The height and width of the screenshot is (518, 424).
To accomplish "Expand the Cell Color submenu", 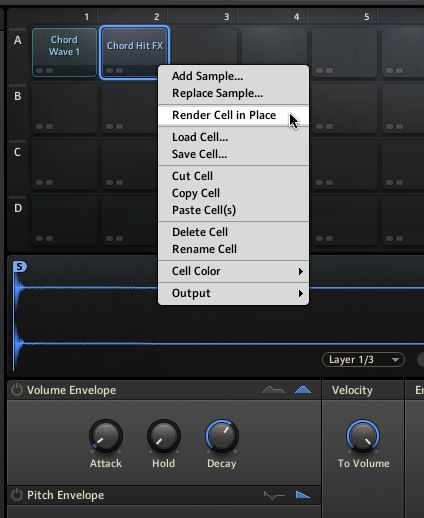I will pyautogui.click(x=233, y=271).
